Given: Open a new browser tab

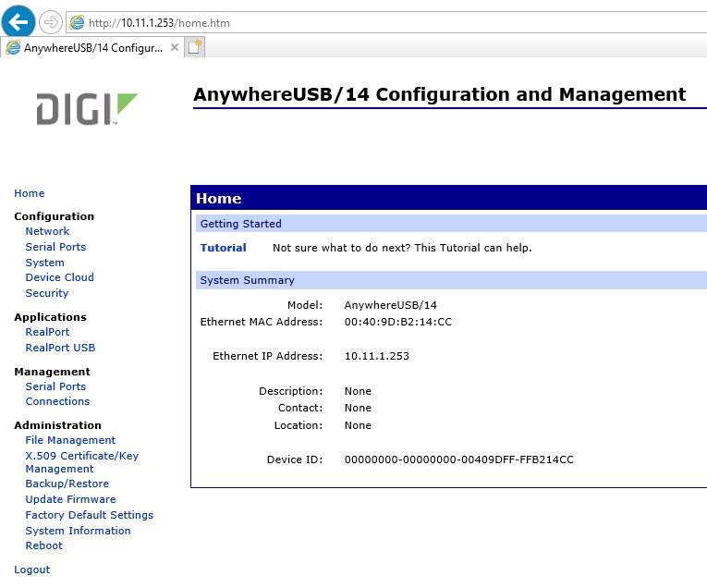Looking at the screenshot, I should coord(195,47).
